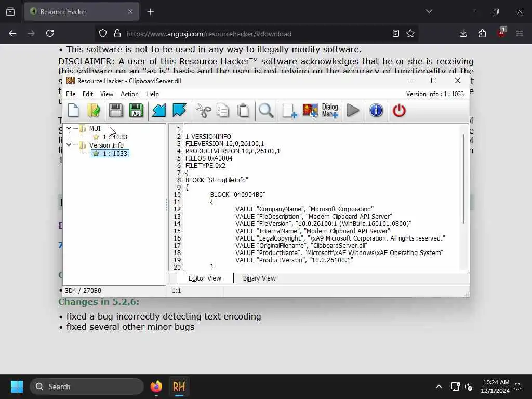The image size is (532, 399).
Task: Click the '3D4 / 270B0' status bar entry
Action: coord(83,291)
